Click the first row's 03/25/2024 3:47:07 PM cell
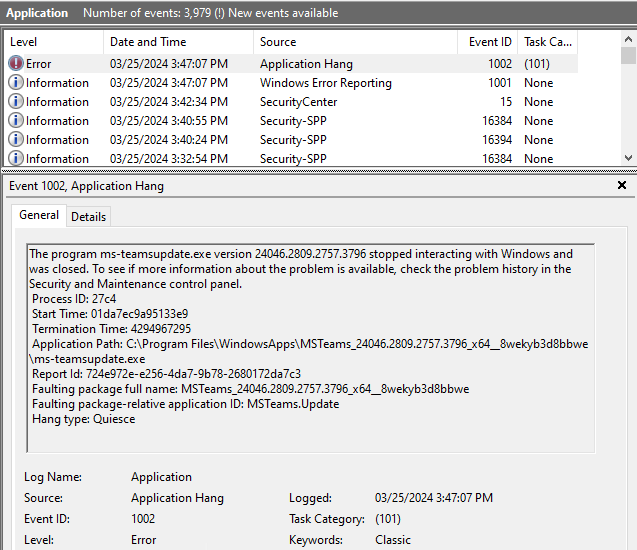 click(x=169, y=64)
